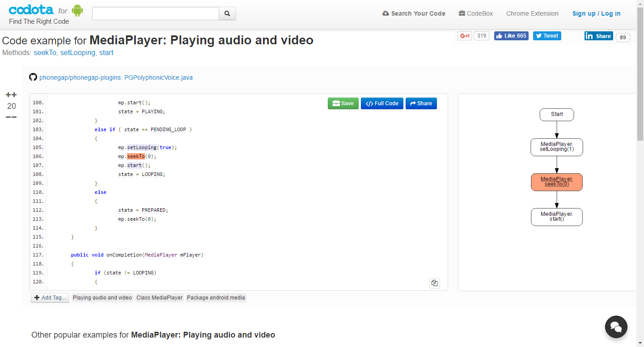
Task: Share the page on LinkedIn
Action: point(598,36)
